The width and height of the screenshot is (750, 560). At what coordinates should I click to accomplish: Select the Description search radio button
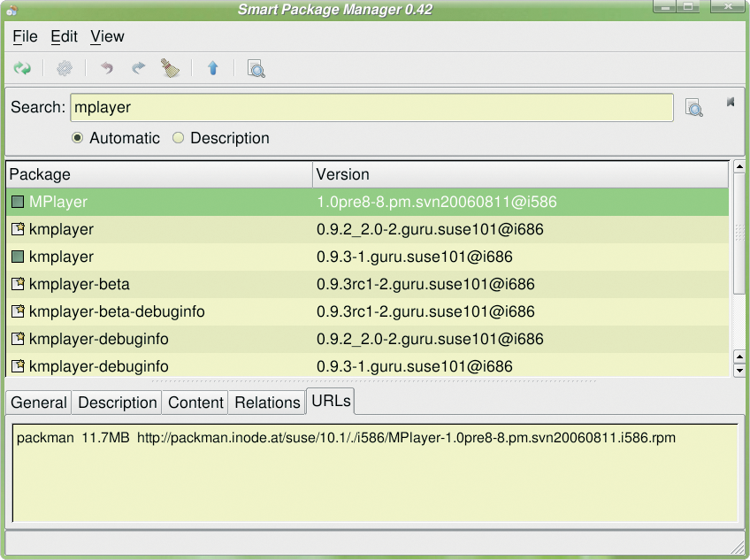(178, 138)
